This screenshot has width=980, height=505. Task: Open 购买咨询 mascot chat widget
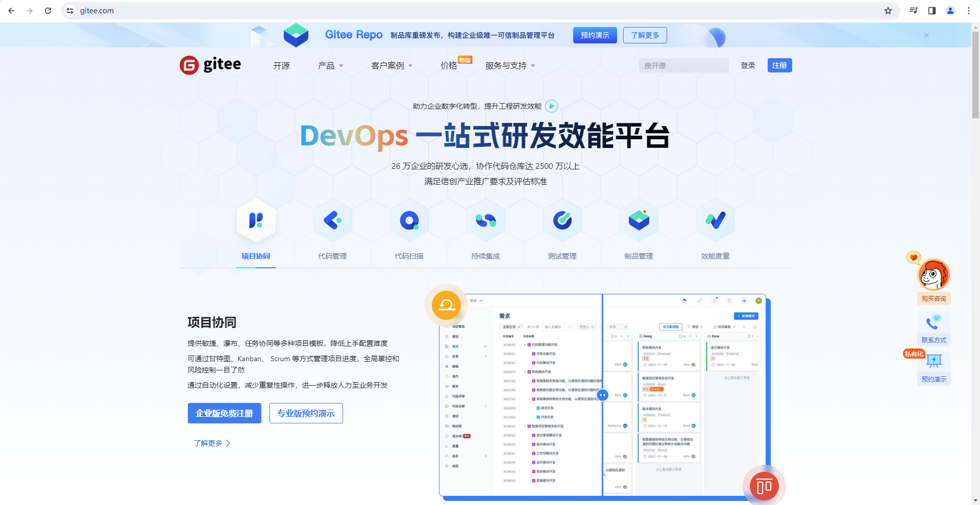[x=934, y=276]
